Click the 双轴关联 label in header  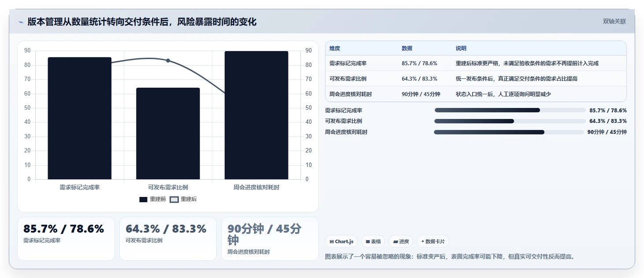(x=614, y=22)
